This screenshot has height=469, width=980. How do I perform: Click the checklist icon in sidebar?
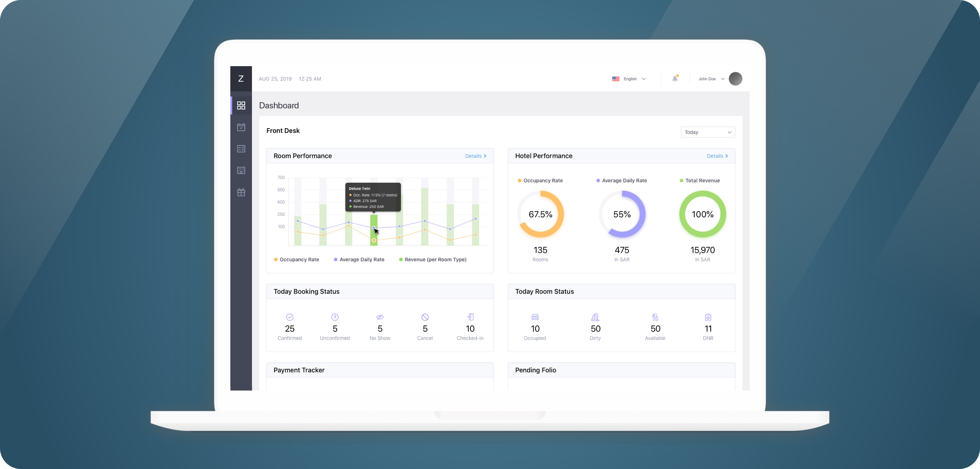241,149
